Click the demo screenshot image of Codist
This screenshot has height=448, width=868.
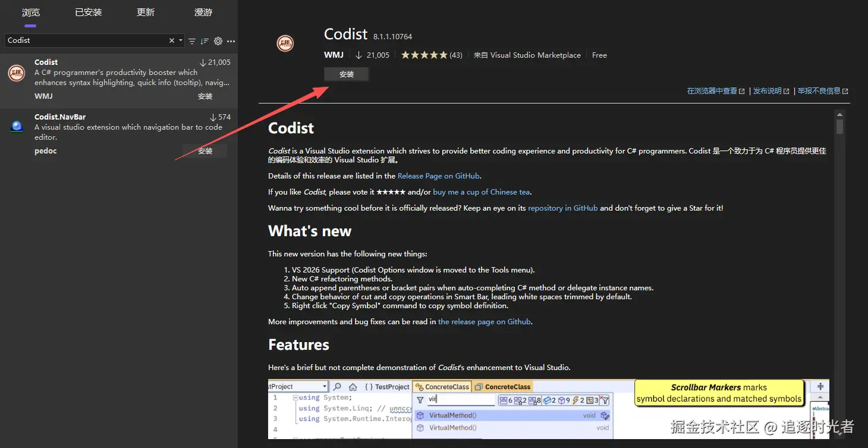tap(549, 409)
